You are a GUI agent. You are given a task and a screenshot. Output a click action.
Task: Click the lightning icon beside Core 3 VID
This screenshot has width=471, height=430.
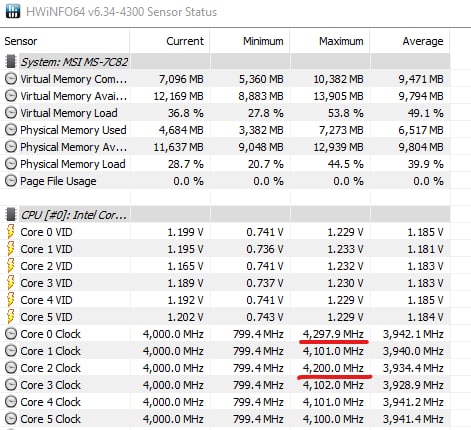tap(11, 283)
